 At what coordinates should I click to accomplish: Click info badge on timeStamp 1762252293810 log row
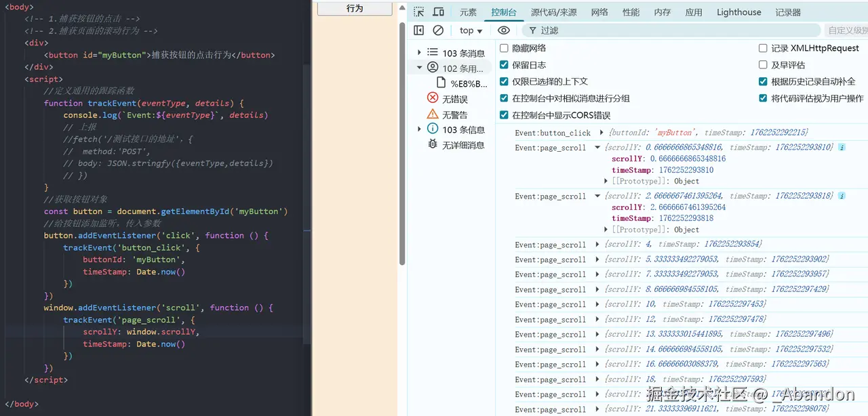(842, 147)
